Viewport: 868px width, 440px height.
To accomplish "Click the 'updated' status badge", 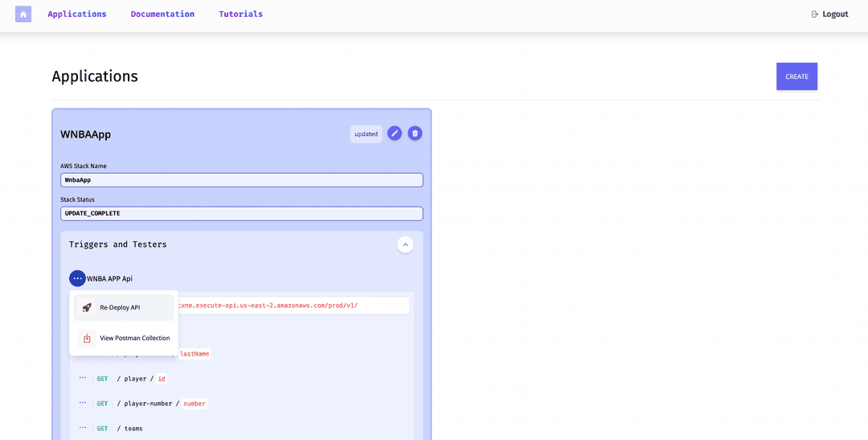I will click(366, 134).
